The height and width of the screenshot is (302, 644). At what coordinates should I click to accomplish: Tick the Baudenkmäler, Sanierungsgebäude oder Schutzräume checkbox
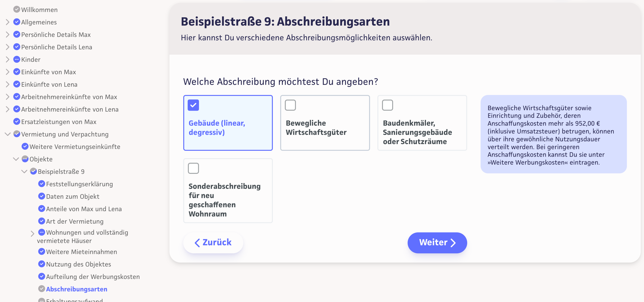(387, 105)
